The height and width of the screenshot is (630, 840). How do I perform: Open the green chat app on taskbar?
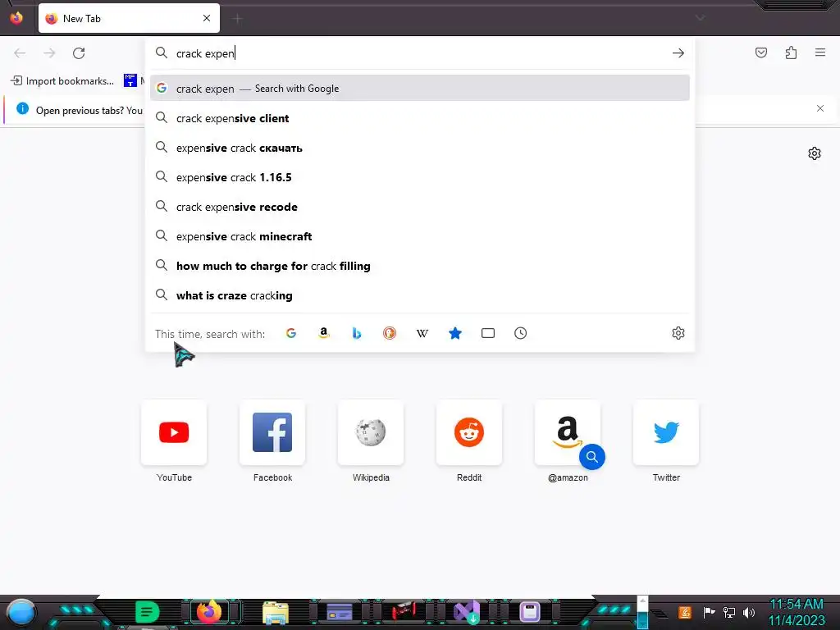coord(148,612)
